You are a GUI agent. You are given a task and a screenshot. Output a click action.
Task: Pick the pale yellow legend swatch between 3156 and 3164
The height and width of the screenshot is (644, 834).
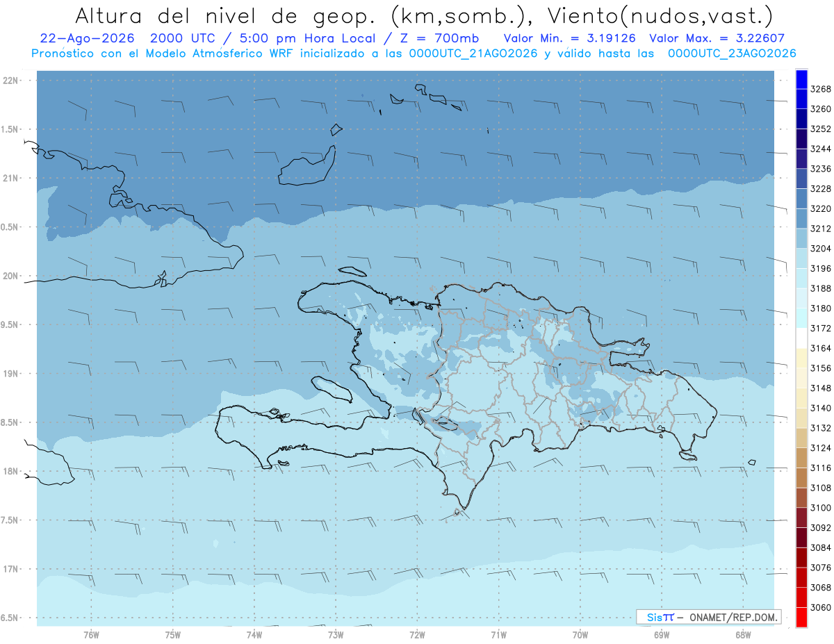coord(801,358)
